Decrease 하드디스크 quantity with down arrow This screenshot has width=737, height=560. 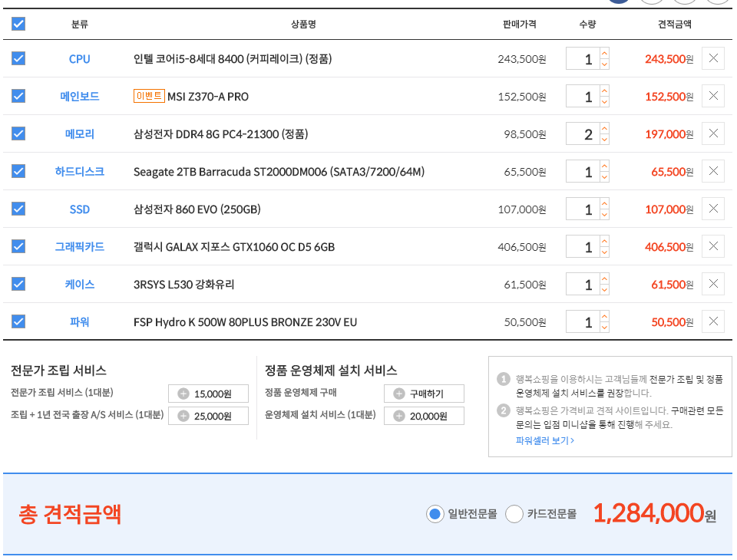tap(604, 177)
